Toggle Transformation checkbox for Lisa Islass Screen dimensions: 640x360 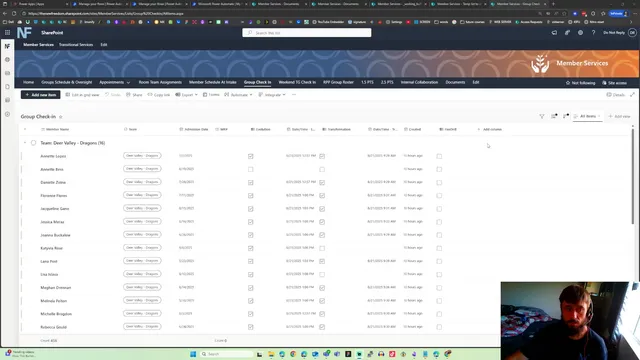[322, 274]
